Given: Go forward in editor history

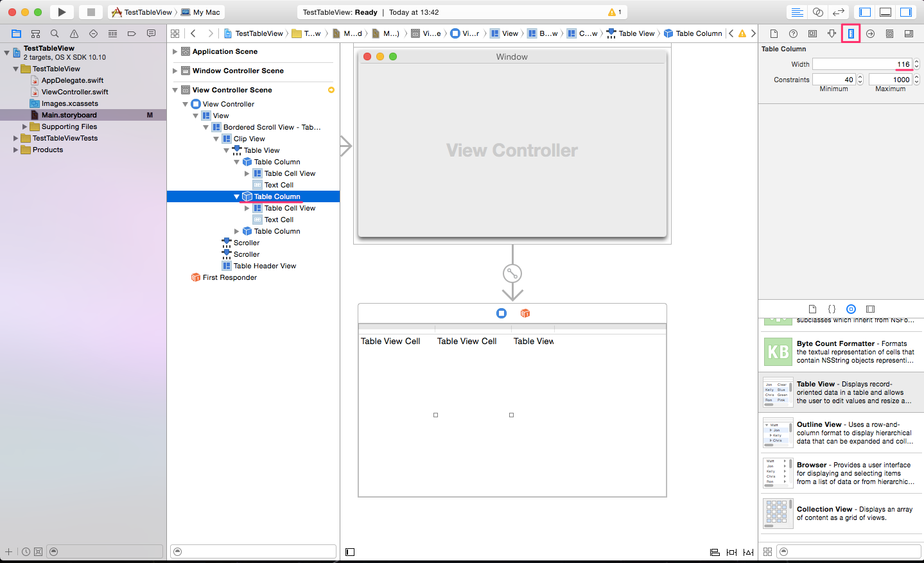Looking at the screenshot, I should coord(210,33).
